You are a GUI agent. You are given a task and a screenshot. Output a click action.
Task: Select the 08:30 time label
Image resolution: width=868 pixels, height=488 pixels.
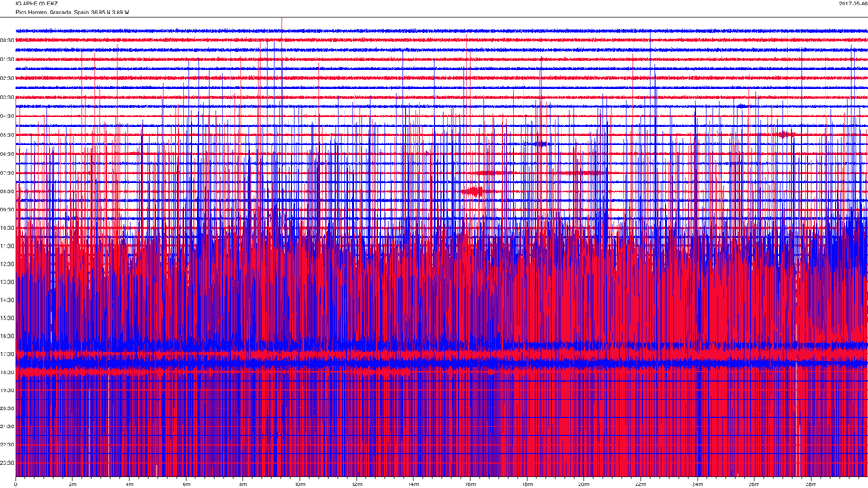click(7, 192)
